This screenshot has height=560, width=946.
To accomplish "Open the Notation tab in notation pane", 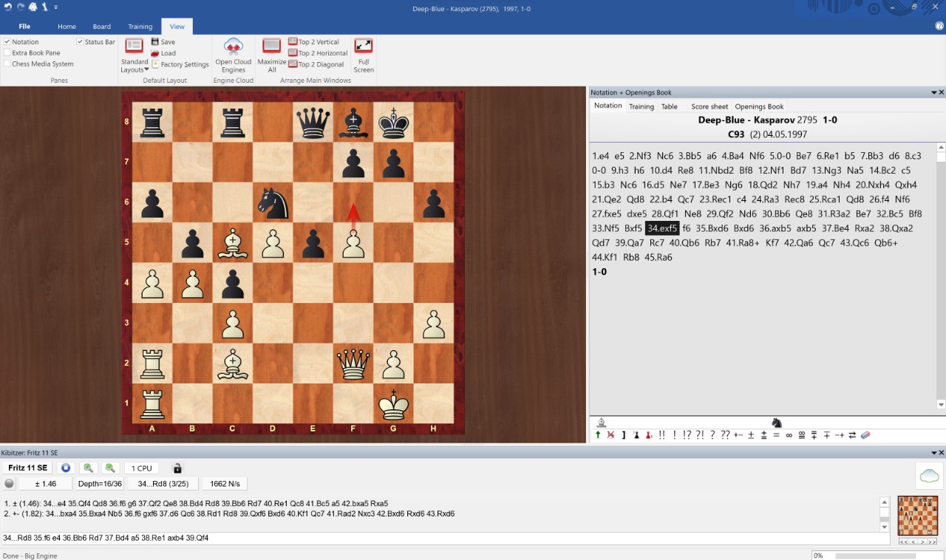I will click(x=608, y=106).
